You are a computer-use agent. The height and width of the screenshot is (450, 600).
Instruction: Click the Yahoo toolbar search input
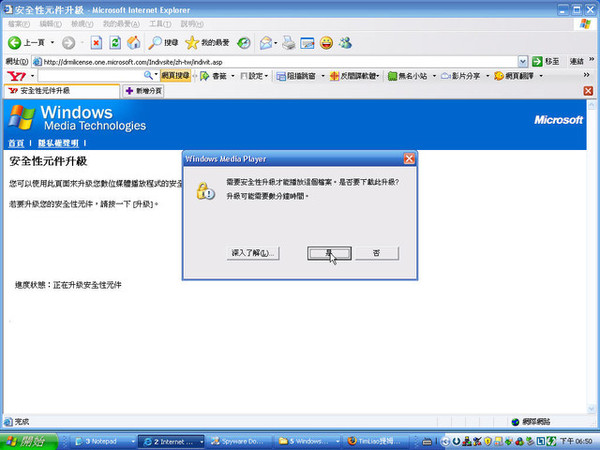(x=90, y=75)
